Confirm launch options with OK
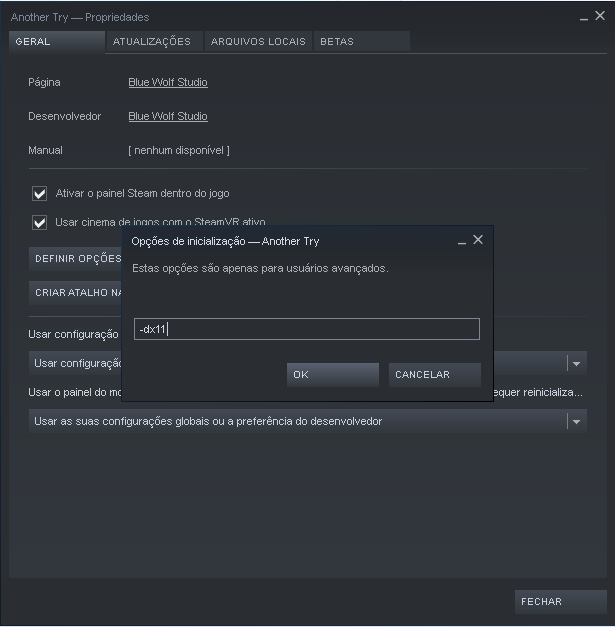The height and width of the screenshot is (627, 615). (332, 375)
